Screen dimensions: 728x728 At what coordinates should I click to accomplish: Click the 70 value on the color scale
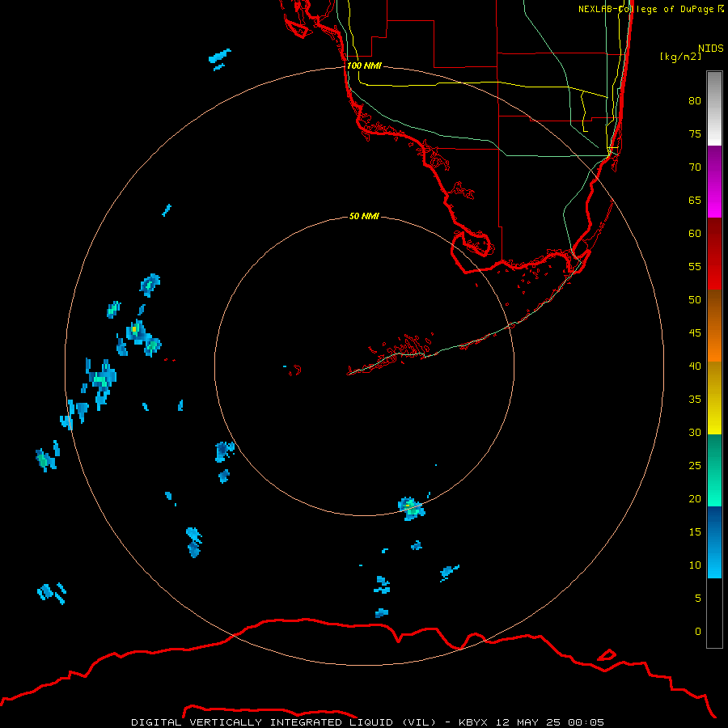[x=695, y=167]
